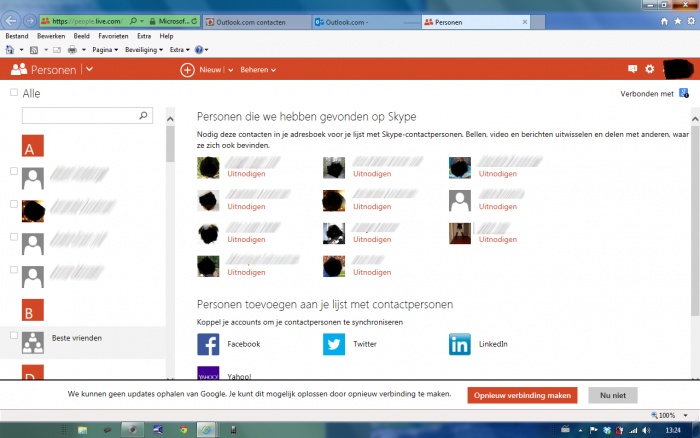The width and height of the screenshot is (700, 438).
Task: Click the Facebook logo icon
Action: [x=208, y=344]
